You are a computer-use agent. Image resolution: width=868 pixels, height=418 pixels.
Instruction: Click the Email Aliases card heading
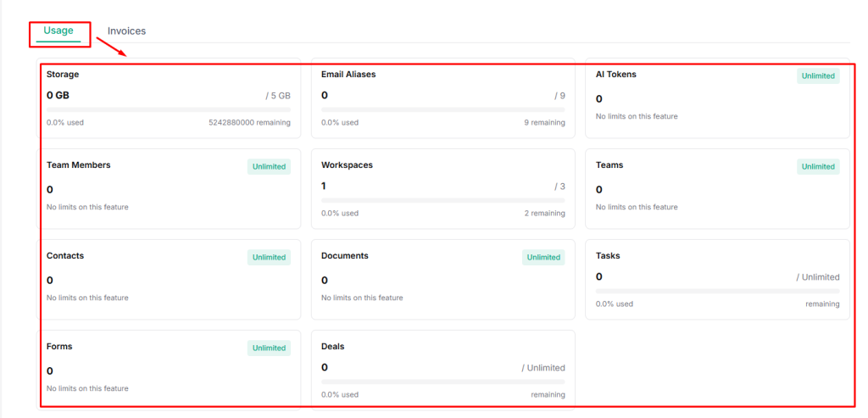348,75
